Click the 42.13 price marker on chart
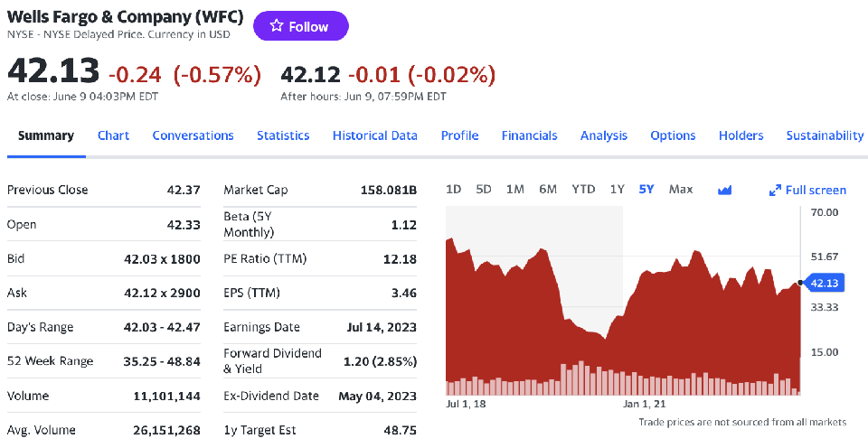The width and height of the screenshot is (868, 448). tap(826, 283)
